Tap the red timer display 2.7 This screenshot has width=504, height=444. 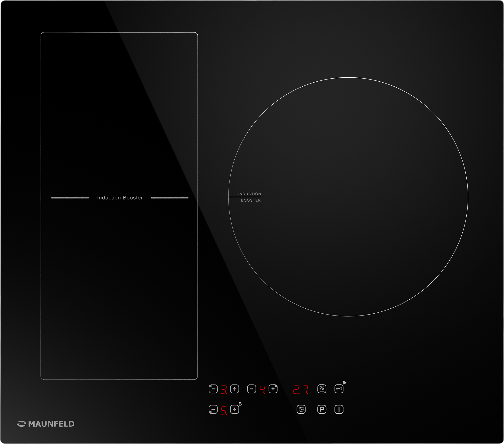click(x=301, y=390)
